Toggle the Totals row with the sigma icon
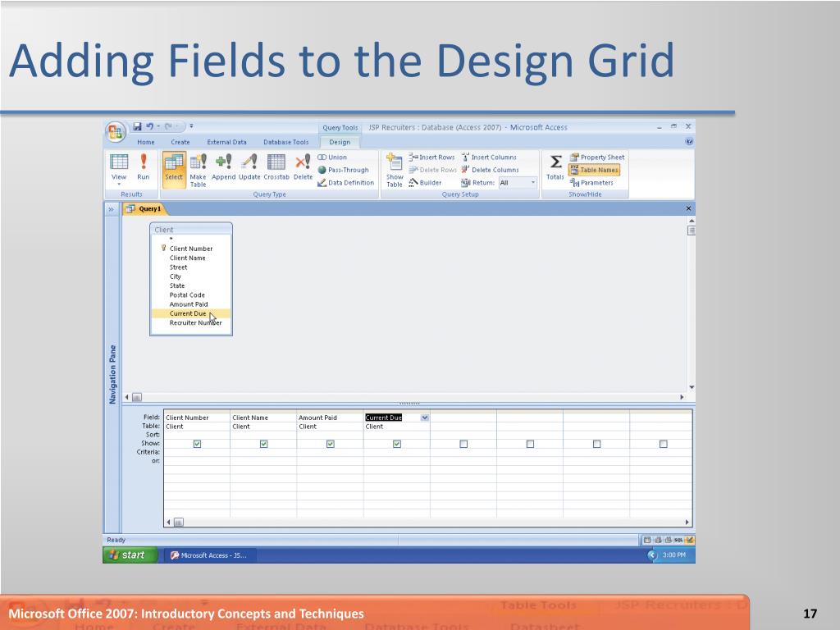This screenshot has width=840, height=630. click(x=555, y=167)
